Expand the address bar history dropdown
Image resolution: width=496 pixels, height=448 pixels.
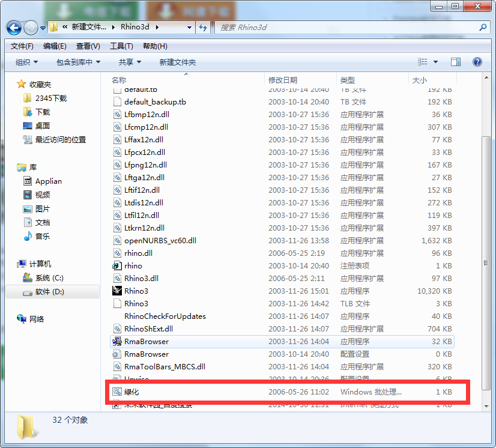point(189,28)
